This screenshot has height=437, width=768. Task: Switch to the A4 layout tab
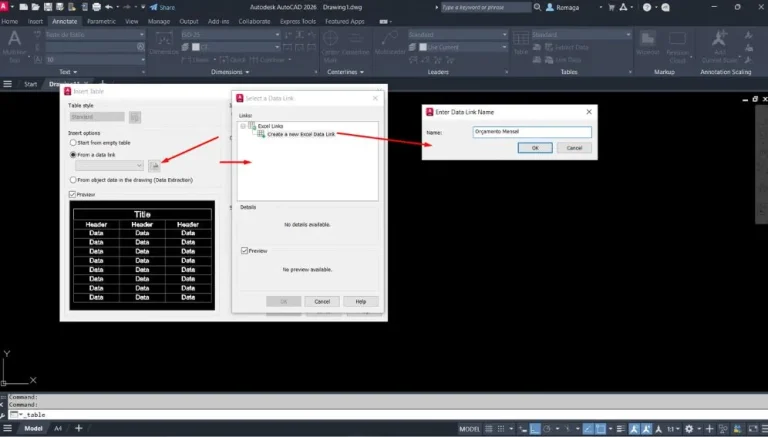click(58, 428)
